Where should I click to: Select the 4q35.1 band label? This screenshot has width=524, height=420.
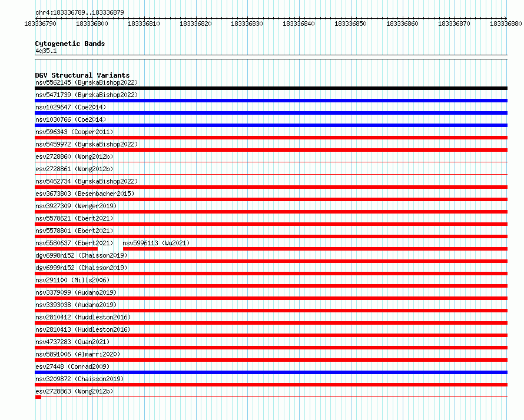(46, 51)
